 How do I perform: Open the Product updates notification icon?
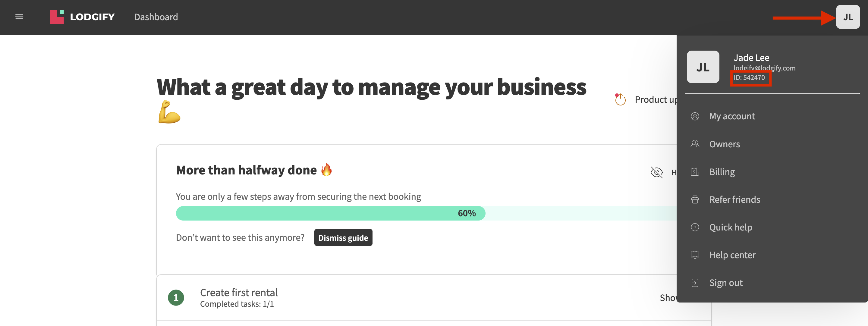click(620, 99)
